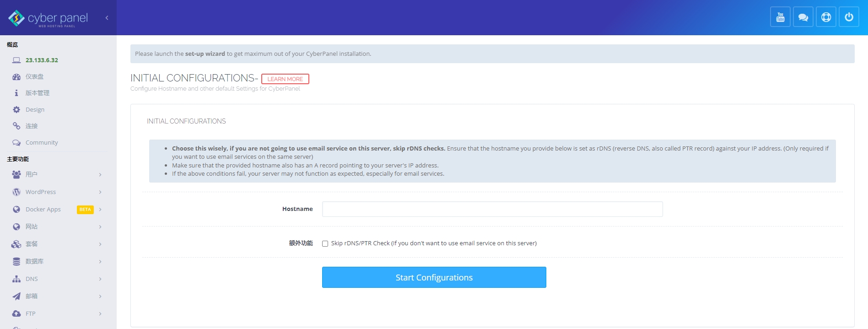Viewport: 868px width, 329px height.
Task: Click the dashboard gauge icon for 仪表盘
Action: point(16,77)
